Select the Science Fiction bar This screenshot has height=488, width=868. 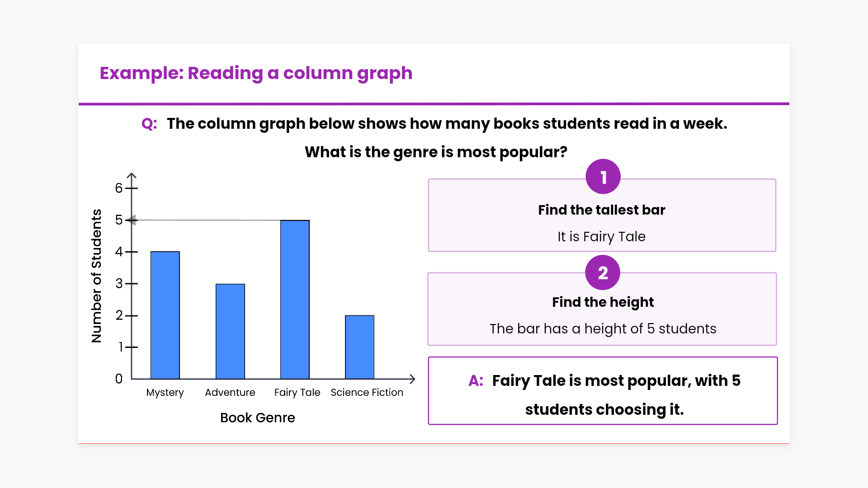pos(359,347)
